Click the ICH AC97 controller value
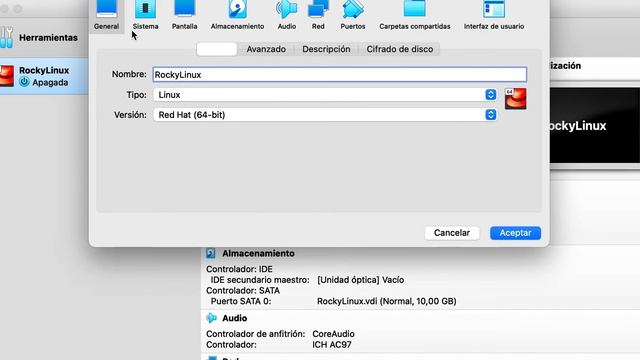 tap(331, 345)
